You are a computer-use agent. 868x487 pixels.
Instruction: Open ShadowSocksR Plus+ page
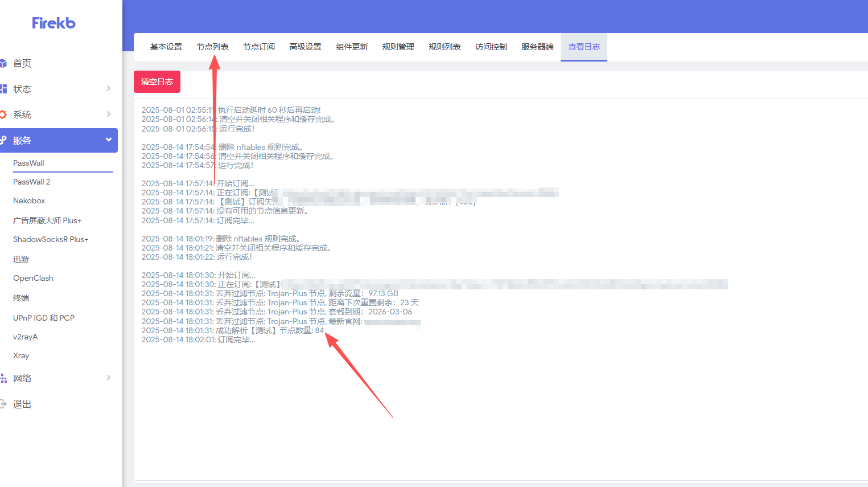(x=51, y=239)
